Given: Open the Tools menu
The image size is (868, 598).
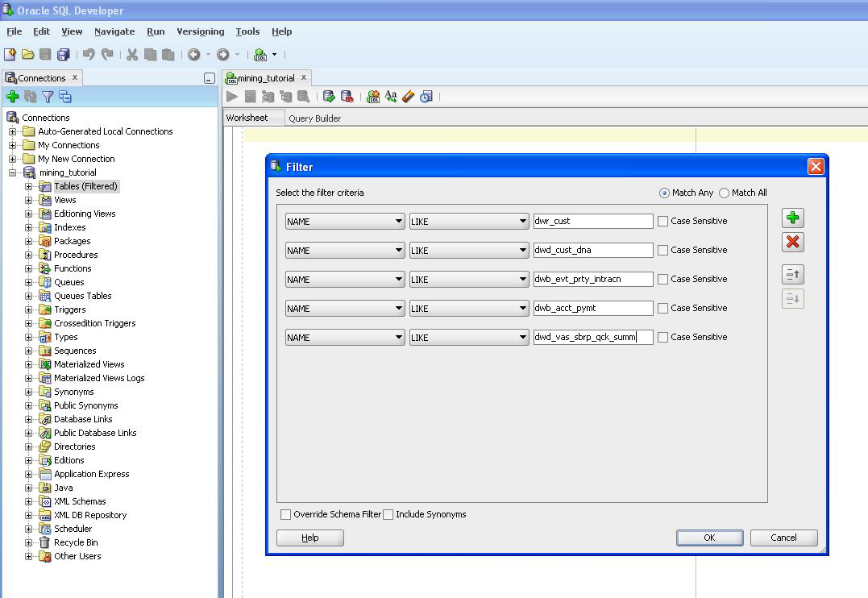Looking at the screenshot, I should (x=247, y=31).
